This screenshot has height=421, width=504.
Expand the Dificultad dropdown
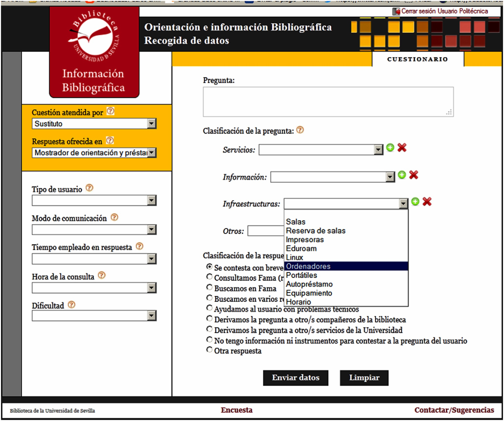coord(94,316)
